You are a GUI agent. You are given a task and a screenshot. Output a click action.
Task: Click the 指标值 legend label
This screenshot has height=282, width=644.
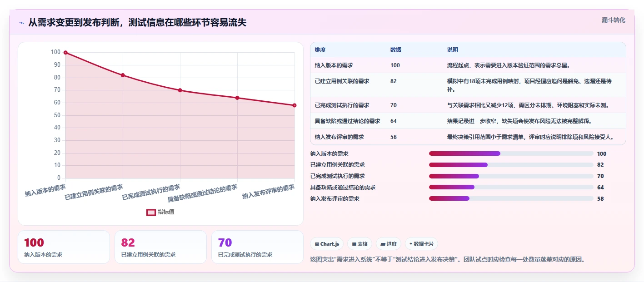(166, 212)
